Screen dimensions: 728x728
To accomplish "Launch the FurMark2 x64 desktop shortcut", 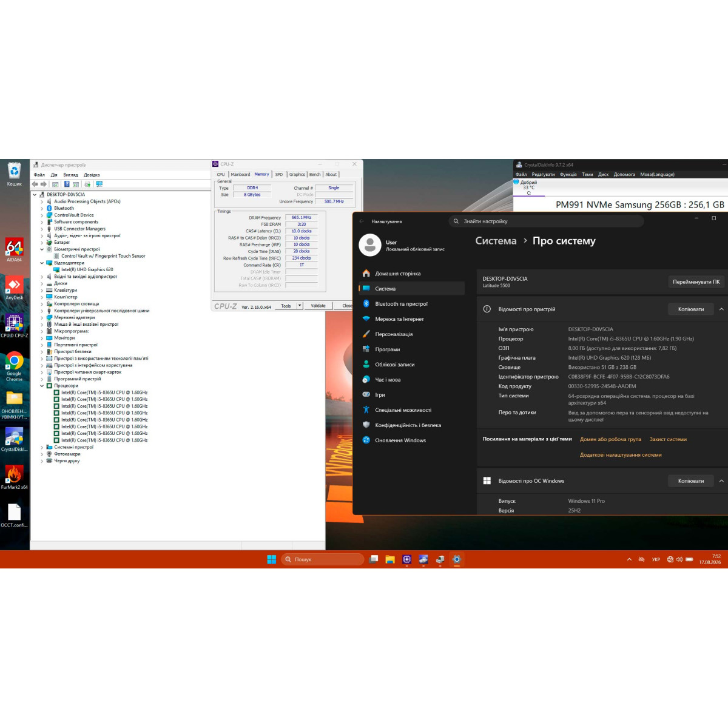I will 15,477.
